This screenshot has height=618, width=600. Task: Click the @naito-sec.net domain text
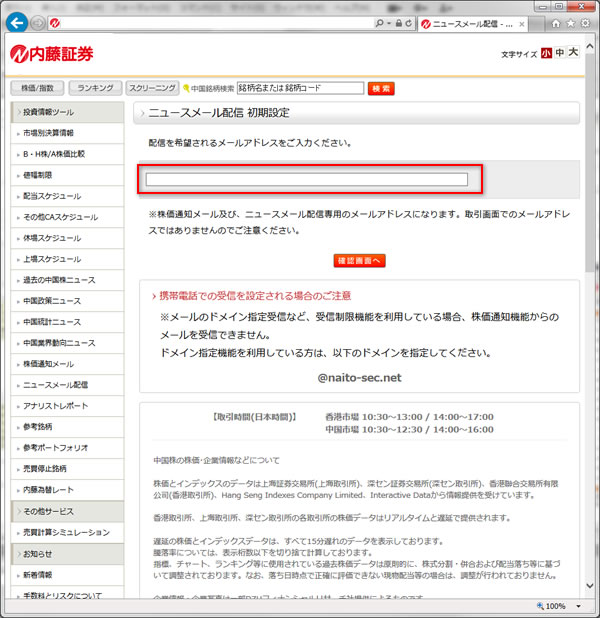pyautogui.click(x=360, y=378)
